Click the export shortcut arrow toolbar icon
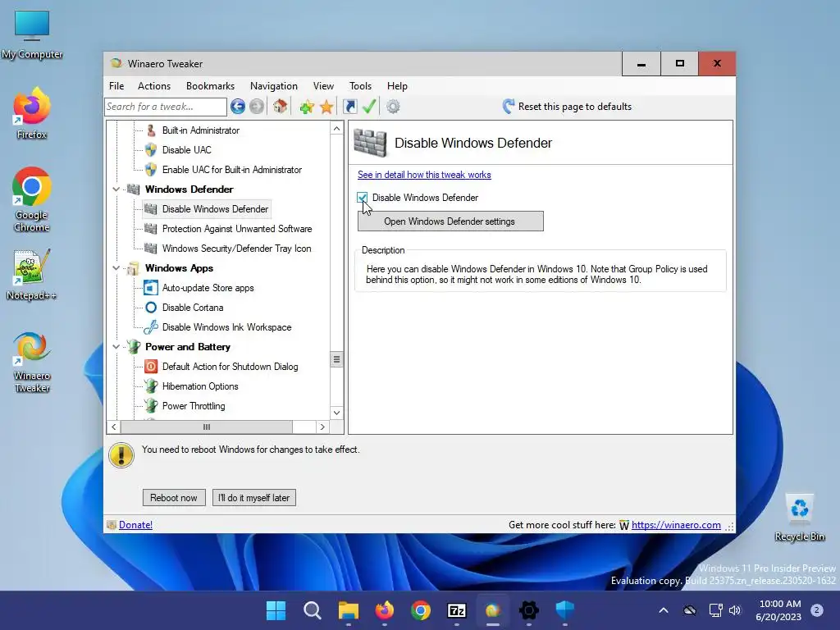840x630 pixels. tap(349, 107)
